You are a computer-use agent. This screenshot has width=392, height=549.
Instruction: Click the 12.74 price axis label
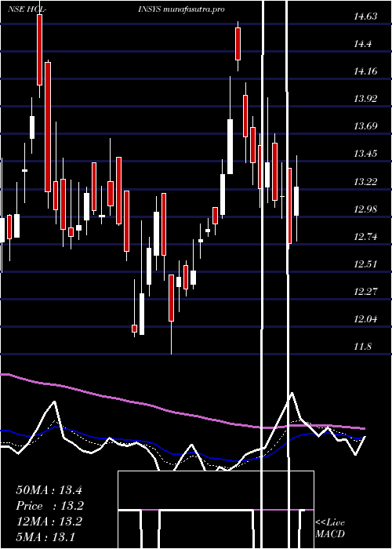click(365, 237)
